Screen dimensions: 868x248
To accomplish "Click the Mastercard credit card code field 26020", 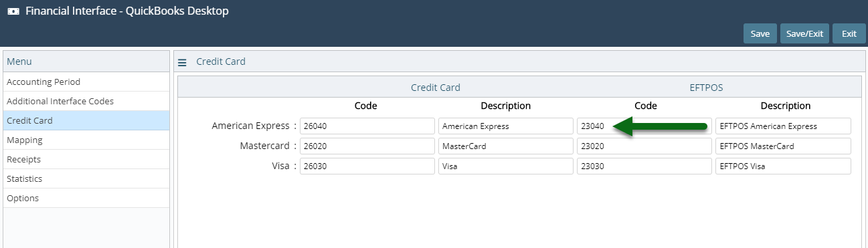I will pyautogui.click(x=367, y=146).
